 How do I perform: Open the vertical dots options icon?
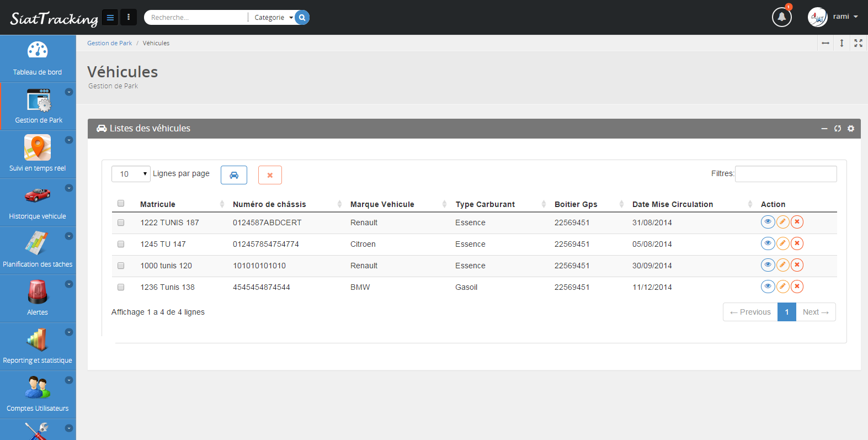[129, 18]
